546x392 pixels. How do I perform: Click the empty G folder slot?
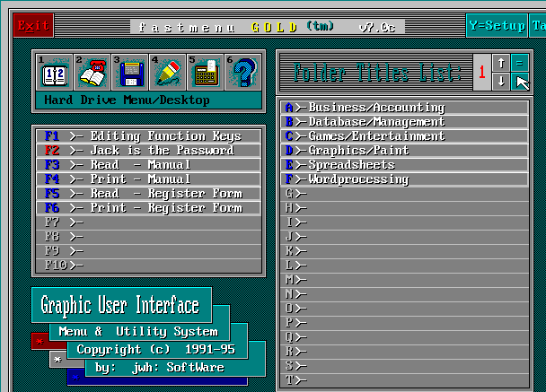406,194
